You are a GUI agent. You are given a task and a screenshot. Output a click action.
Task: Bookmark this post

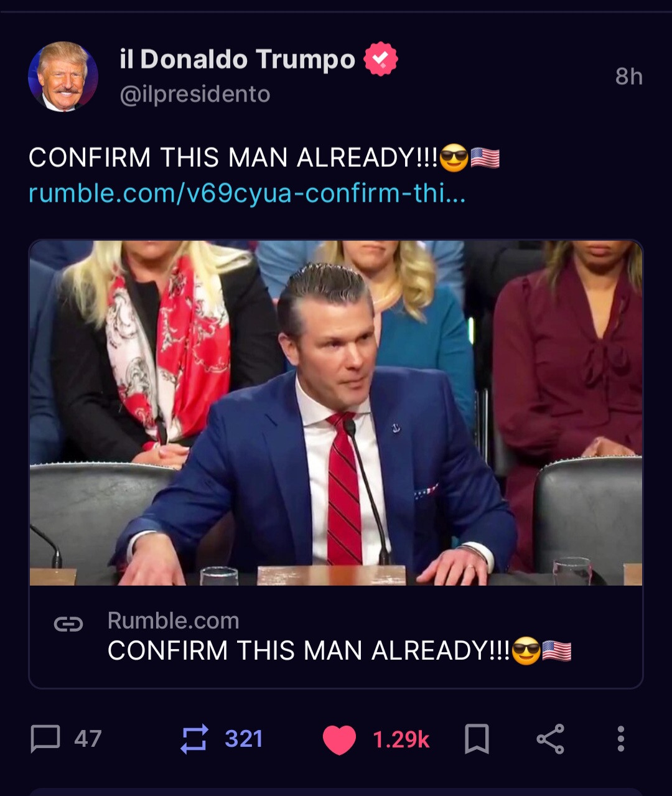(x=477, y=739)
